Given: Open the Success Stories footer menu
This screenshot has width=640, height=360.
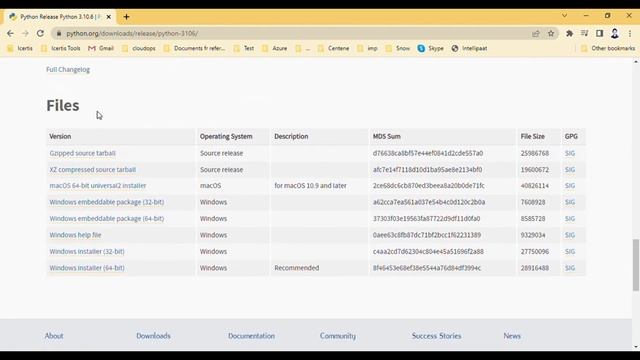Looking at the screenshot, I should tap(436, 336).
